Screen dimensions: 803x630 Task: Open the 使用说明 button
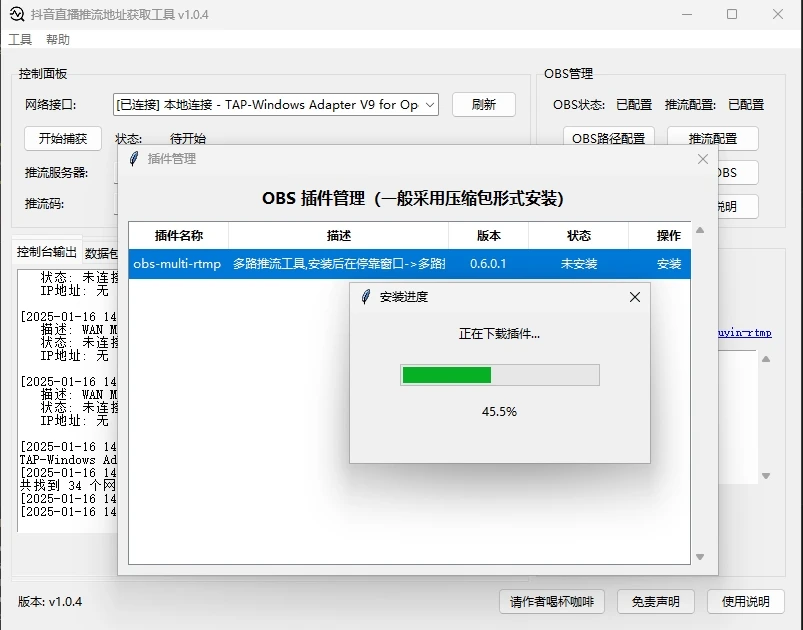746,601
